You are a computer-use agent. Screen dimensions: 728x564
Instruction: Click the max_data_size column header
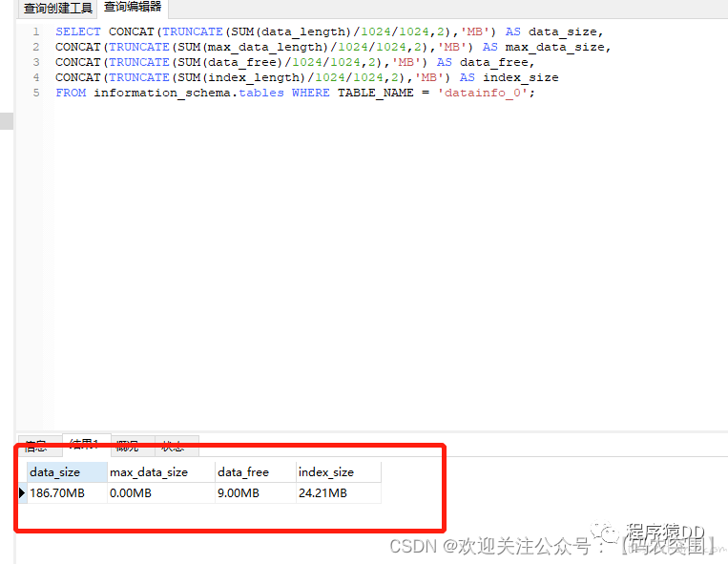point(161,472)
